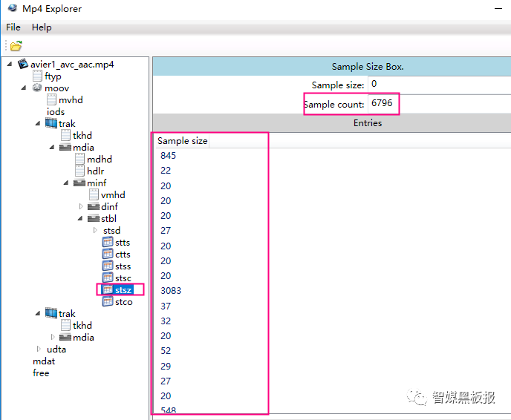Click the first tkhd document icon
Image resolution: width=511 pixels, height=420 pixels.
[x=65, y=135]
